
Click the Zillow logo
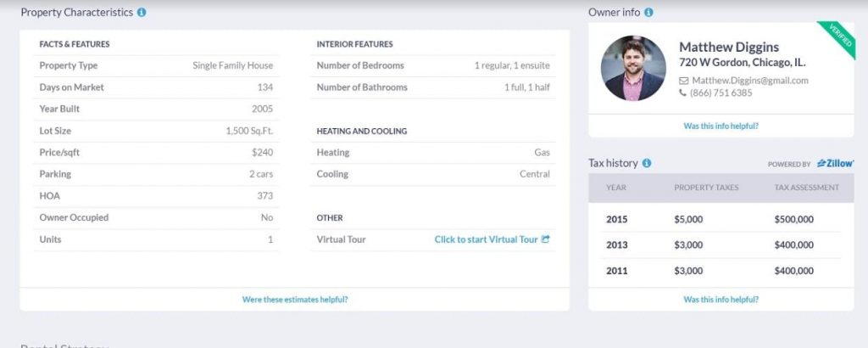[x=835, y=163]
